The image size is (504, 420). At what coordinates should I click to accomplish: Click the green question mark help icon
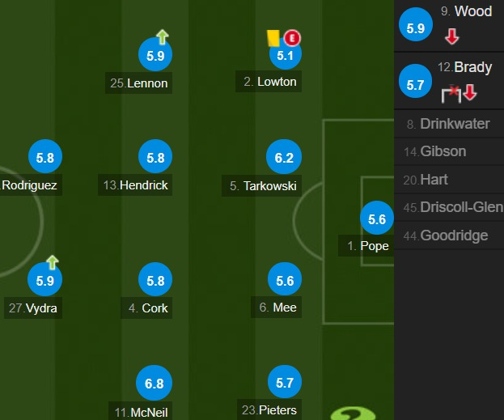[x=348, y=413]
